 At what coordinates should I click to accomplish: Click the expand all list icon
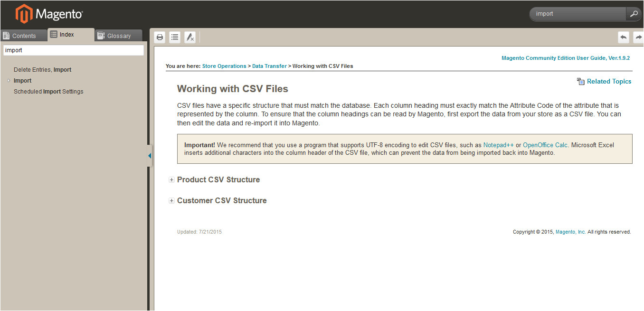pos(175,37)
